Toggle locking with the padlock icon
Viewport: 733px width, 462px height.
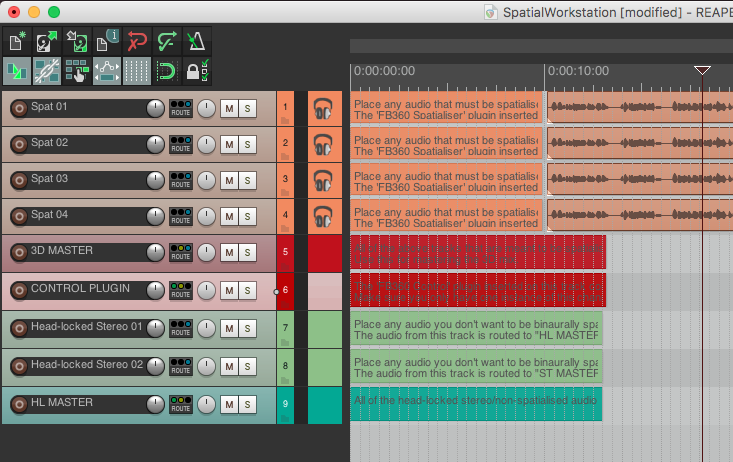click(x=196, y=72)
